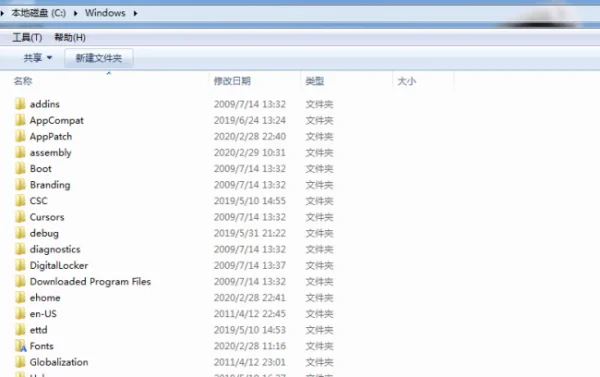Click the ehome folder icon
The image size is (600, 377).
click(x=20, y=297)
